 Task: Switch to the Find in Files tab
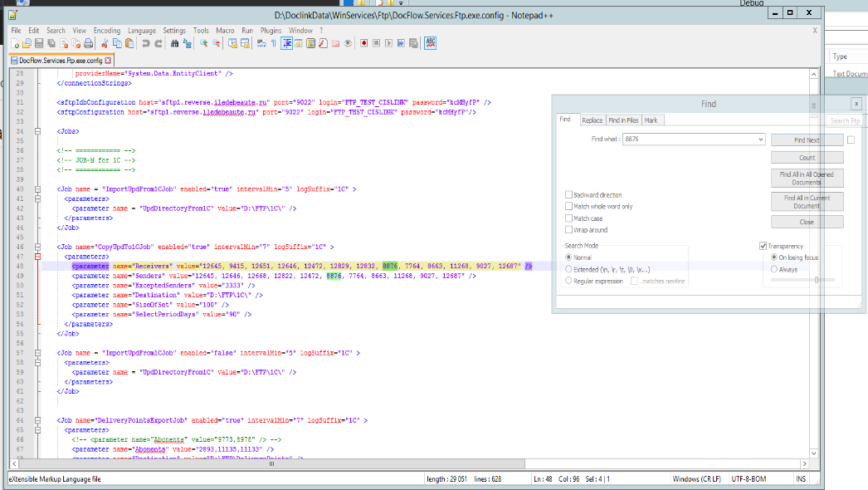click(623, 120)
